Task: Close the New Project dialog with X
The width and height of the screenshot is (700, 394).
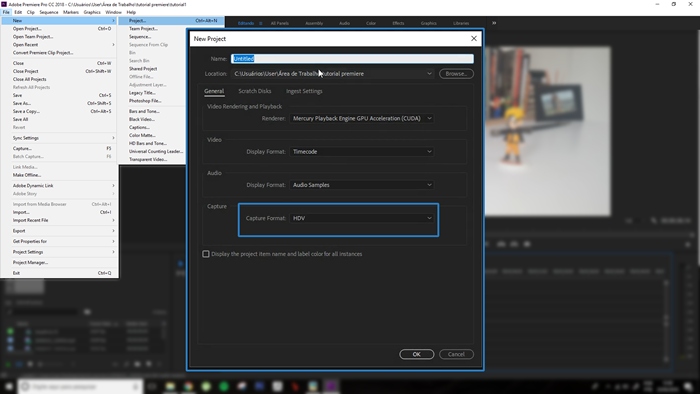Action: pyautogui.click(x=474, y=39)
